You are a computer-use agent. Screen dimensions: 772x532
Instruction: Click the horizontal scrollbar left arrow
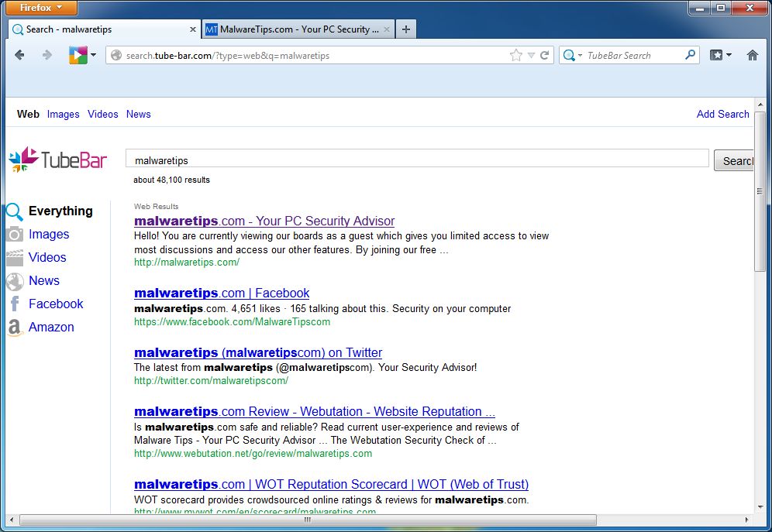click(12, 520)
